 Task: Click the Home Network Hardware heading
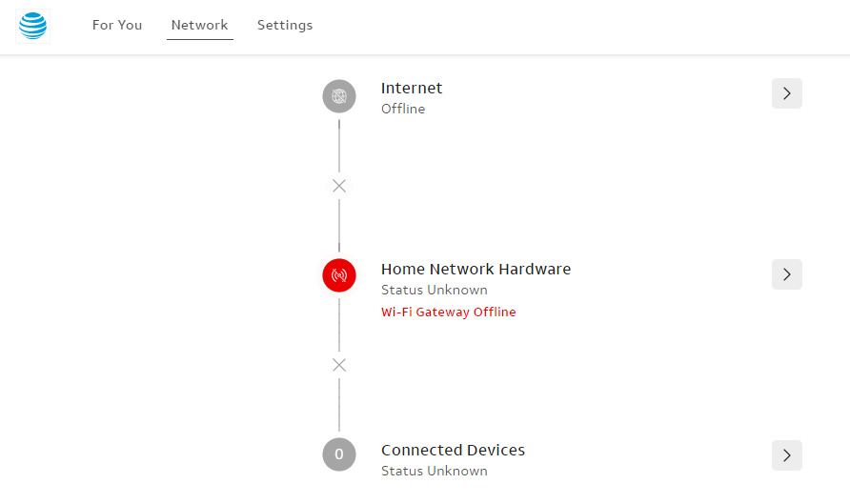pos(476,269)
